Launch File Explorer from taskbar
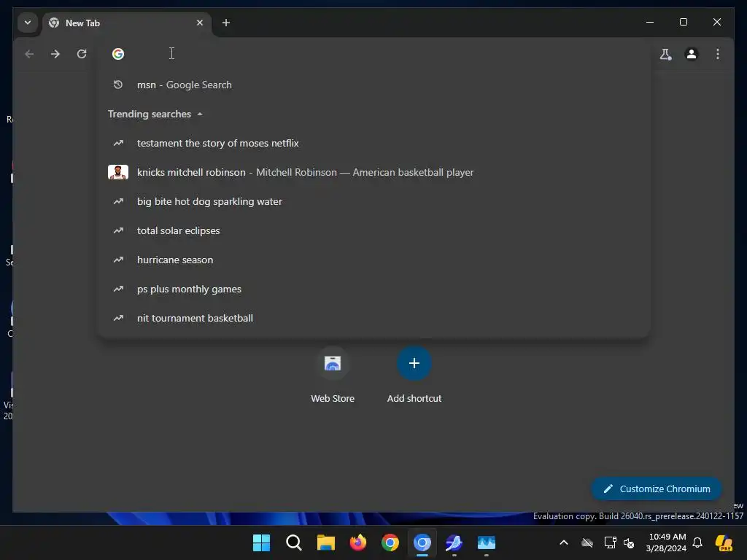The image size is (747, 560). [x=326, y=542]
